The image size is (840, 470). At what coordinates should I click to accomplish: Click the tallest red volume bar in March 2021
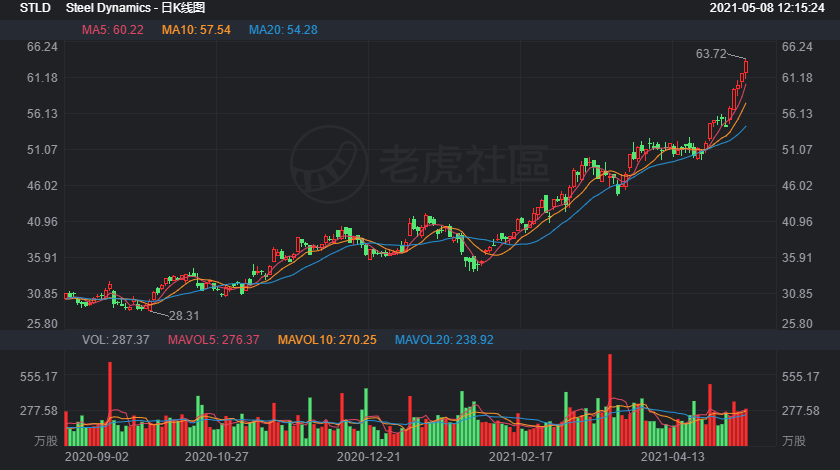coord(610,400)
